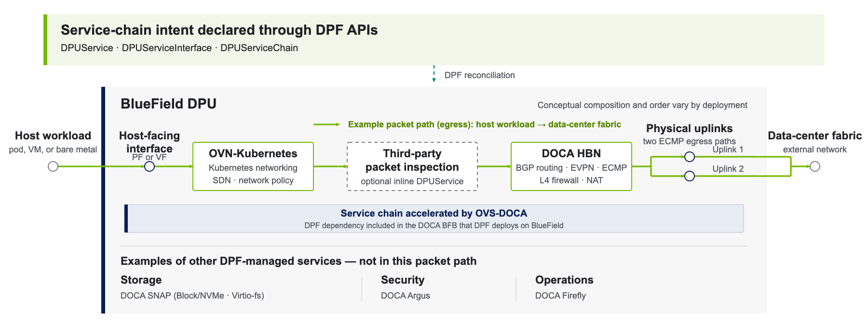Click the 'Uplink 1' label
Viewport: 868px width, 328px height.
[728, 150]
